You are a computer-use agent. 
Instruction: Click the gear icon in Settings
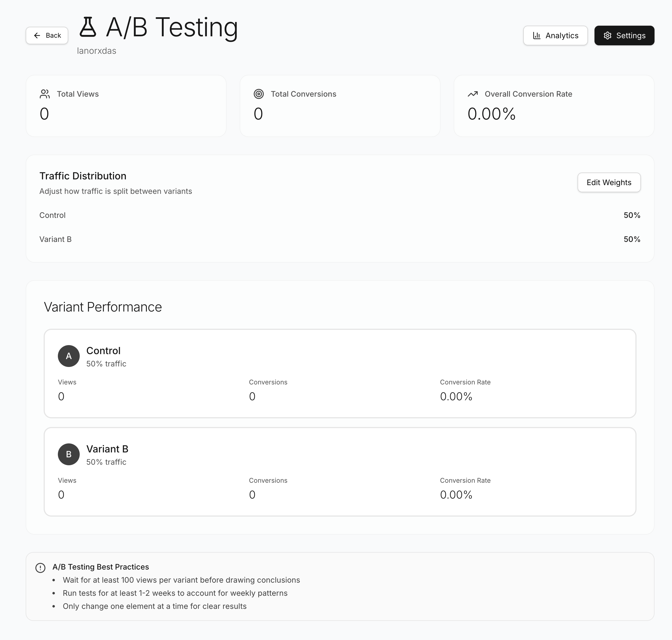coord(608,35)
